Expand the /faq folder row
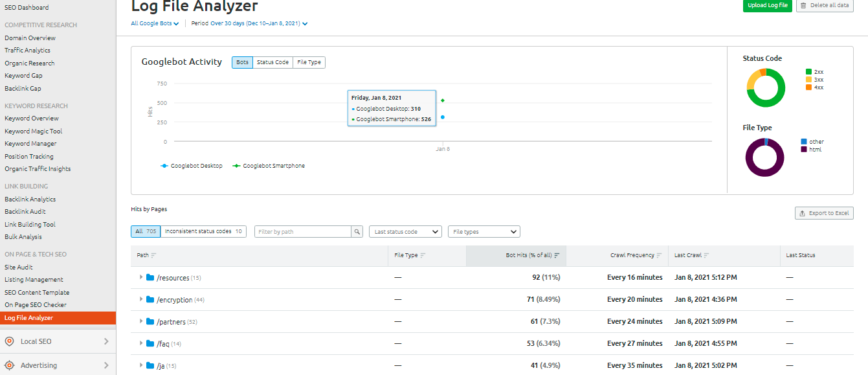Screen dimensions: 868x375 coord(141,343)
